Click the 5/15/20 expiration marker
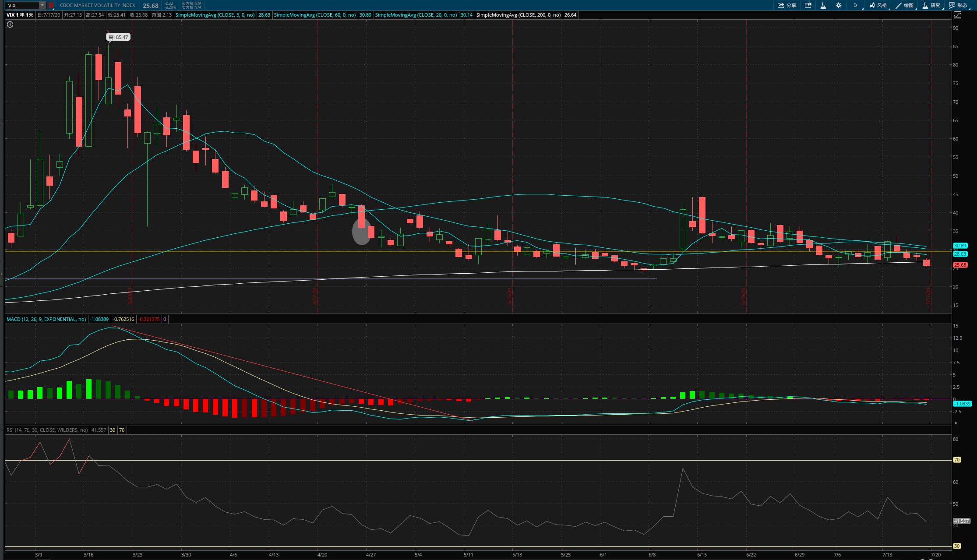Viewport: 977px width, 560px height. (510, 296)
